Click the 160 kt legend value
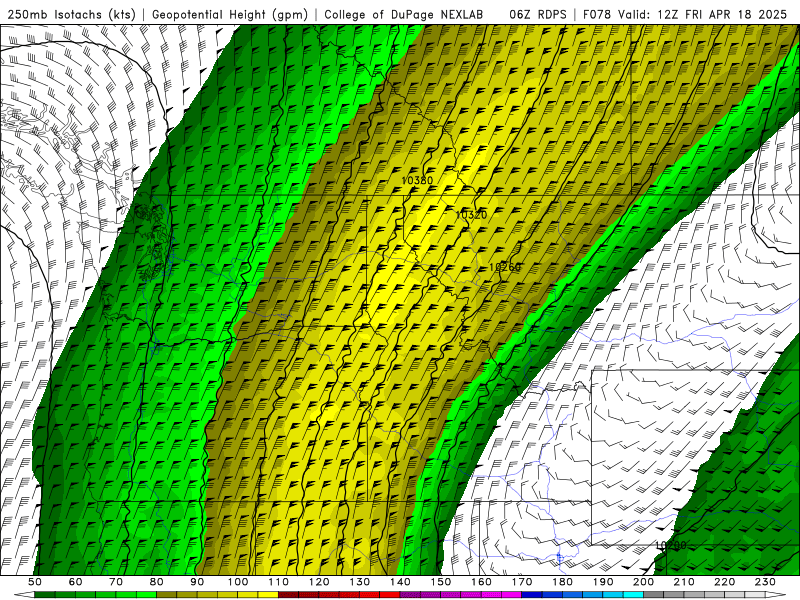Image resolution: width=800 pixels, height=600 pixels. (482, 582)
